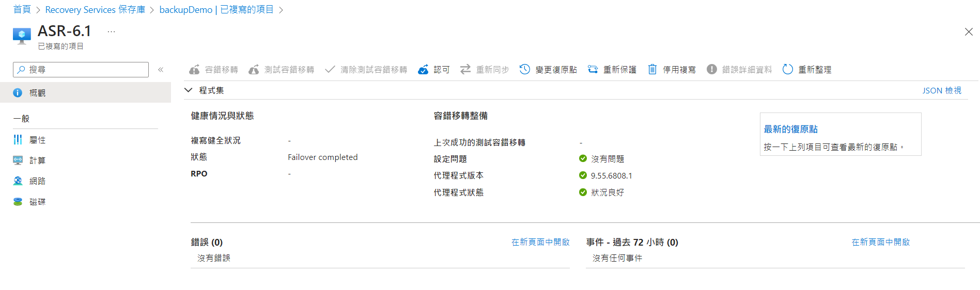Close the ASR-6.1 blade
The width and height of the screenshot is (980, 290).
click(969, 32)
